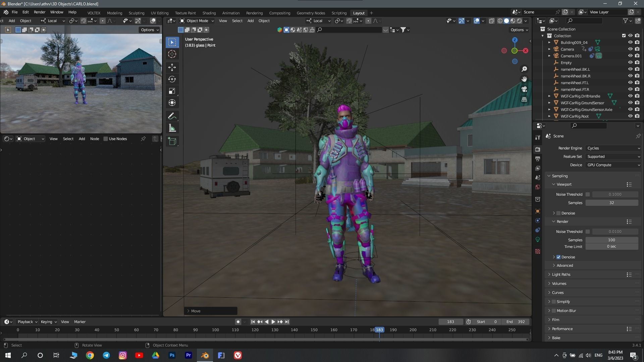Open the Output properties tab

pyautogui.click(x=538, y=159)
